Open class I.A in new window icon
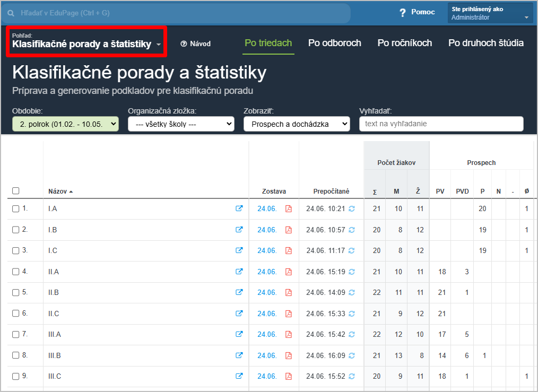 [x=239, y=209]
